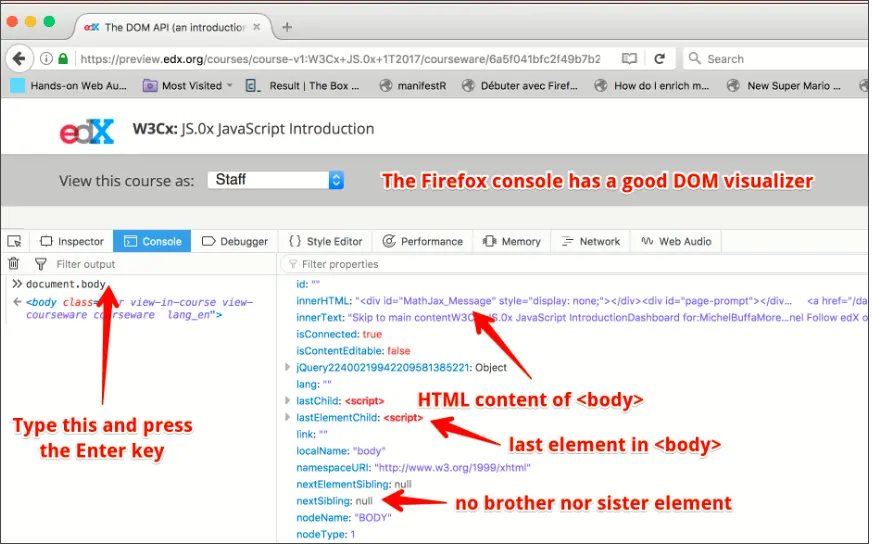872x547 pixels.
Task: Click the localName: "body" property
Action: point(340,451)
